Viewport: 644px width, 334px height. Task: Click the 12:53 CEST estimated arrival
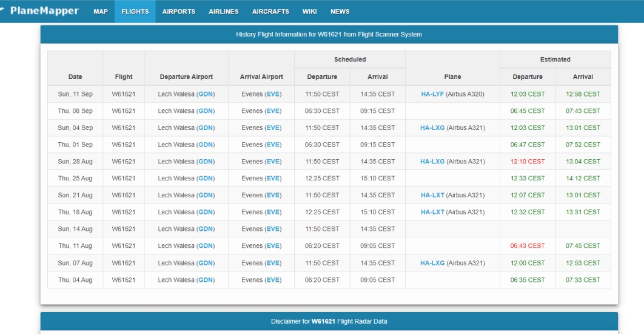[x=583, y=263]
